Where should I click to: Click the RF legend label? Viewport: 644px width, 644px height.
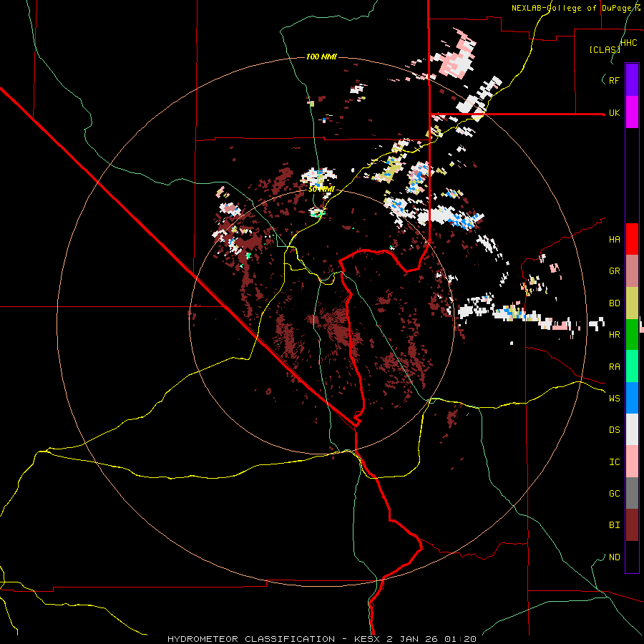pyautogui.click(x=614, y=80)
